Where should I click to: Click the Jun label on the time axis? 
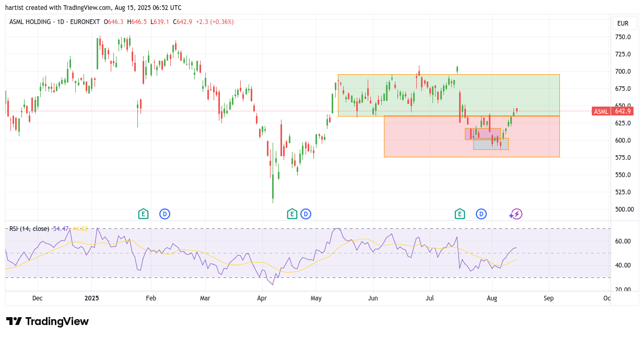(373, 298)
